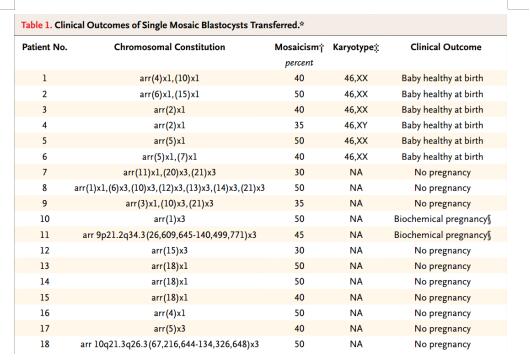Viewport: 530px width, 360px height.
Task: Click the asterisk footnote marker in title
Action: click(x=302, y=24)
